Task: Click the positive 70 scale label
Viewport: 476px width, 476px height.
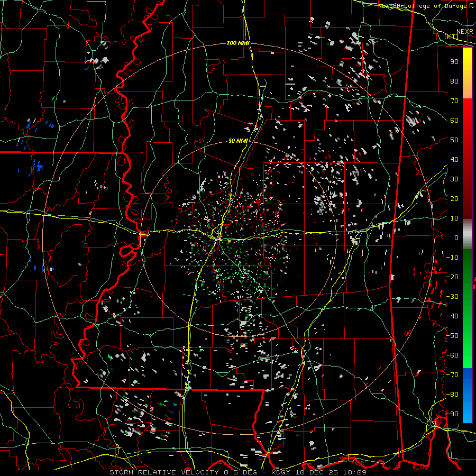Action: [x=454, y=101]
